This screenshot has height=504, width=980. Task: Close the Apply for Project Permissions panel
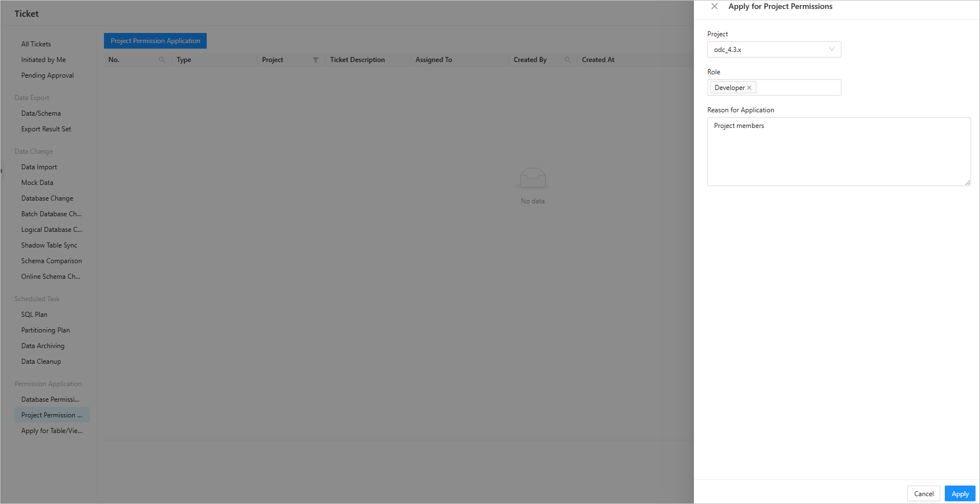714,7
